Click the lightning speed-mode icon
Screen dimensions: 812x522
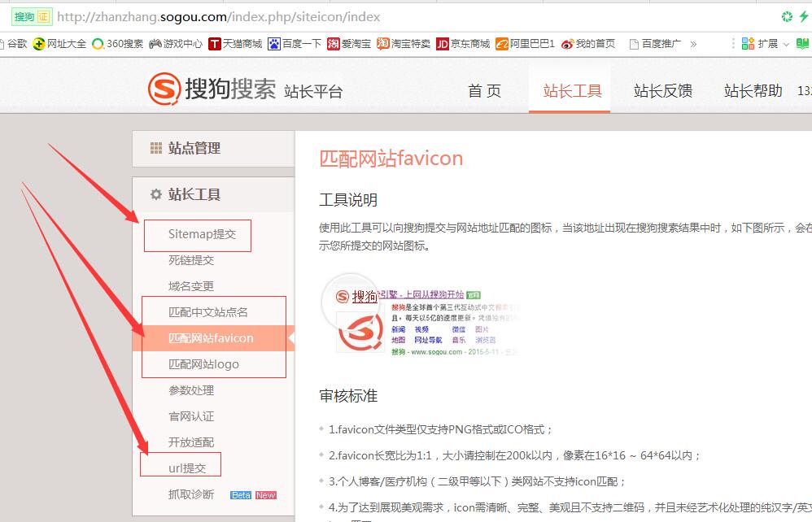(x=804, y=16)
